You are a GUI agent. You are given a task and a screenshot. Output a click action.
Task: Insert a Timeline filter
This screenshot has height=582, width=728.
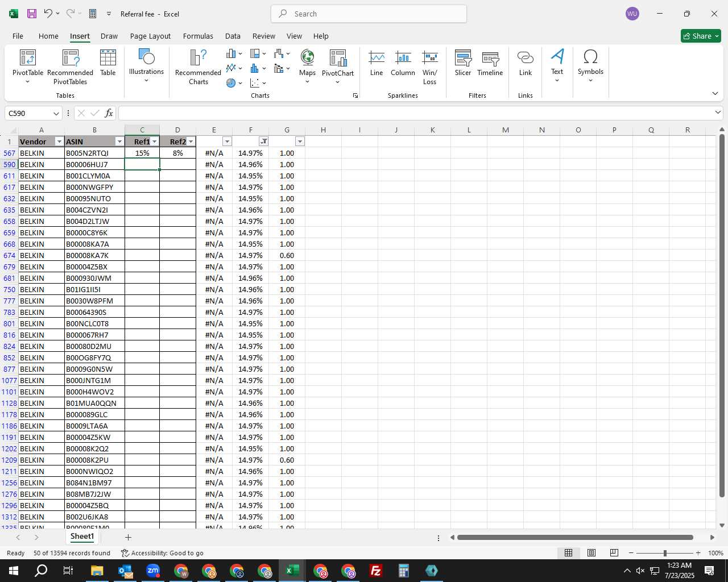(490, 63)
